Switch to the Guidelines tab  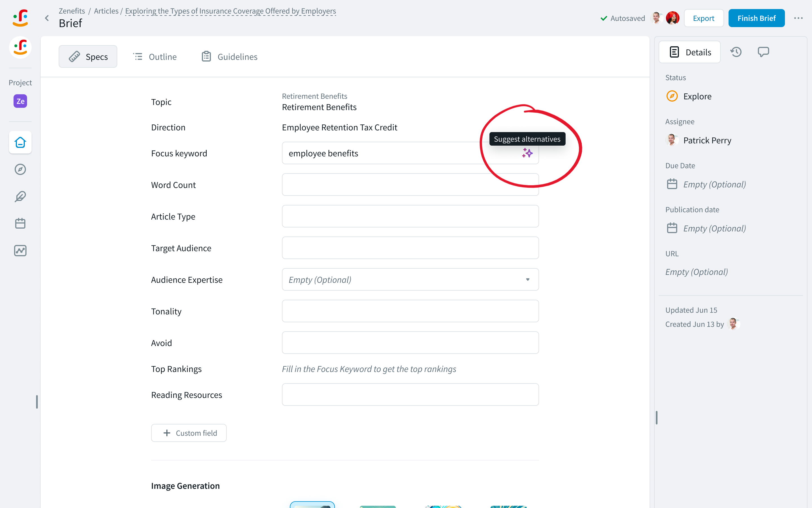coord(230,56)
